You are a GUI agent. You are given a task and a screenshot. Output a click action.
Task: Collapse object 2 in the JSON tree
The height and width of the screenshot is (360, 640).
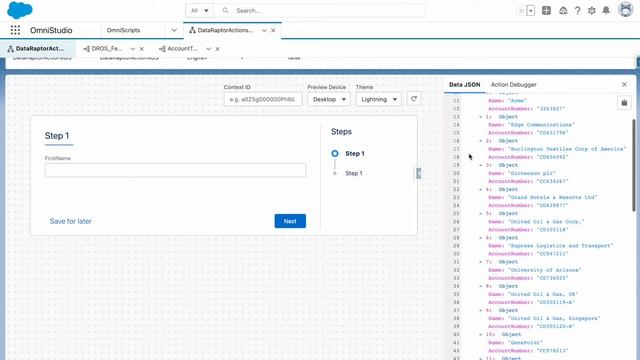480,141
